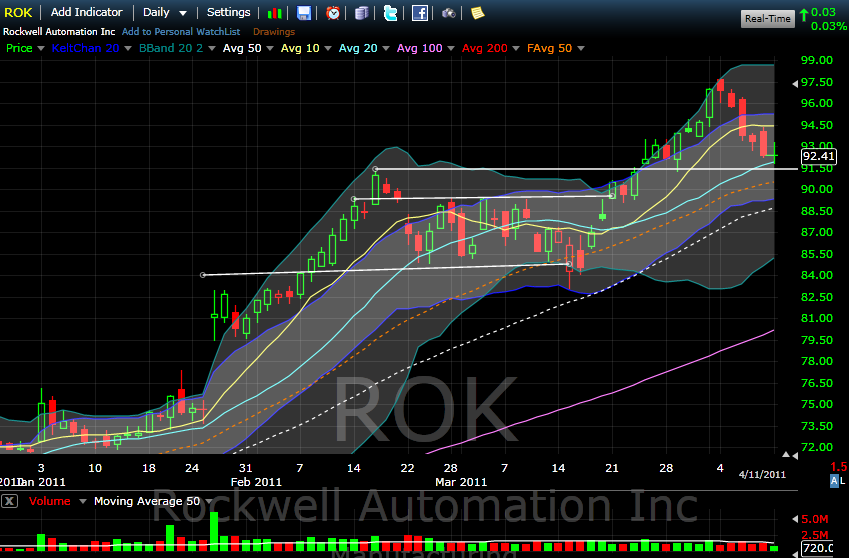
Task: Click the upward triangle below 72.00
Action: (786, 454)
